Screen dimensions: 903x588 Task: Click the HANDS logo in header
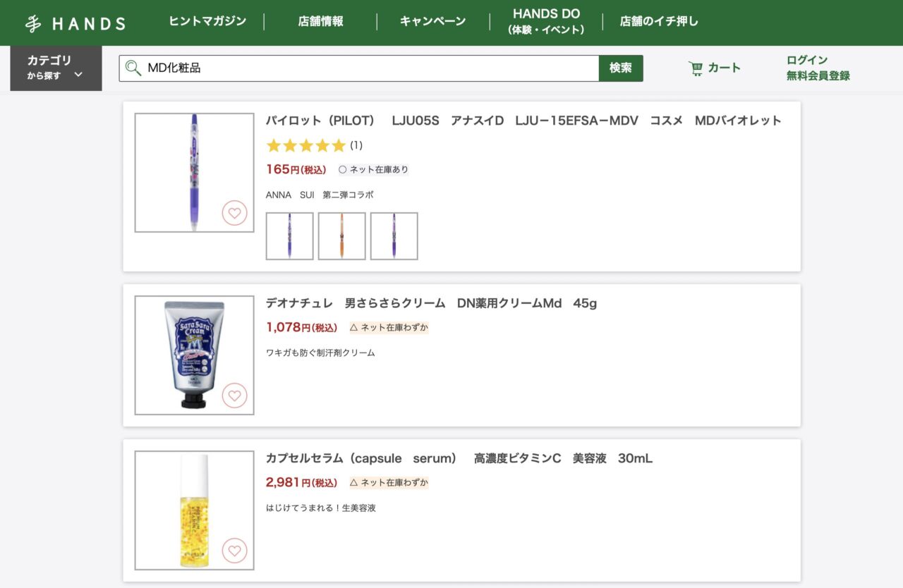(75, 23)
